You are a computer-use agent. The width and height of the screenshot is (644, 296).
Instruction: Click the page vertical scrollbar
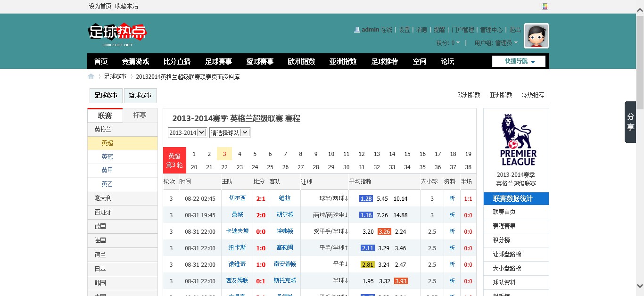(640, 141)
